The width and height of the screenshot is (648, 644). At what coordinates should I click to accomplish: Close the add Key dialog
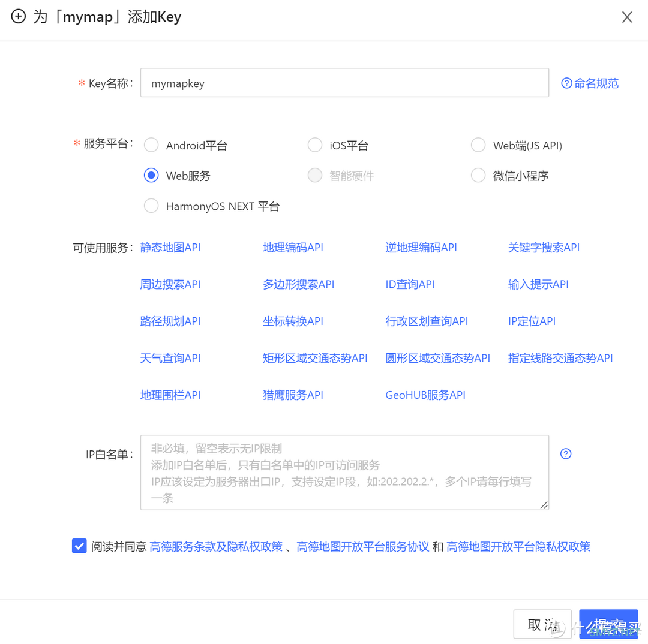click(627, 17)
